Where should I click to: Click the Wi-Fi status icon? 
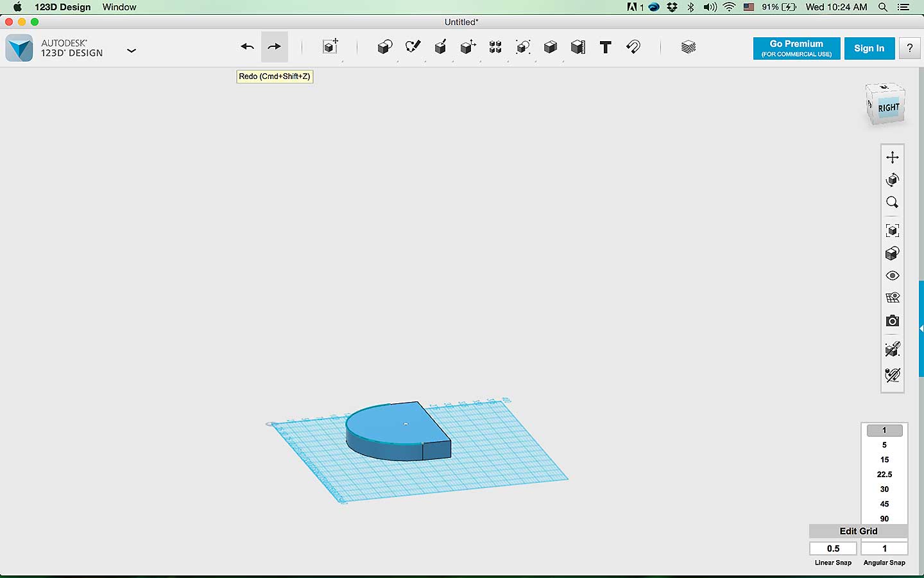coord(729,7)
